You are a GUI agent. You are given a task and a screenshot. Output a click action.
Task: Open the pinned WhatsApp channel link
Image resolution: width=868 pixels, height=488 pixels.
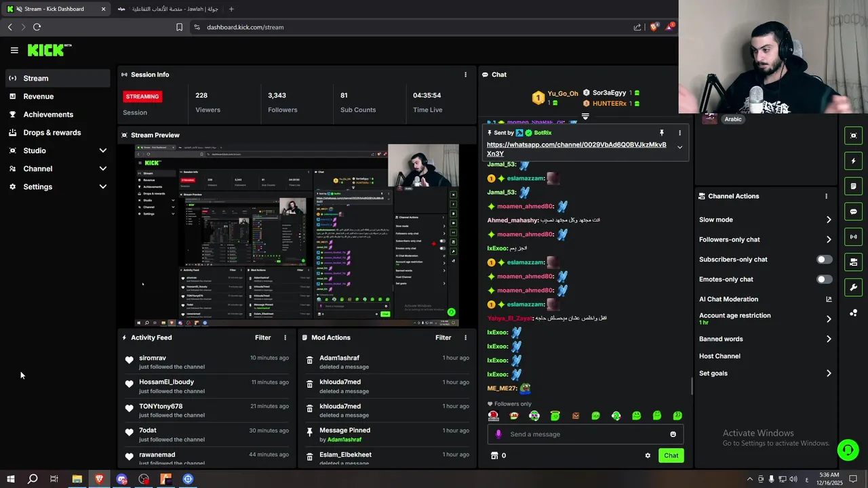tap(576, 149)
